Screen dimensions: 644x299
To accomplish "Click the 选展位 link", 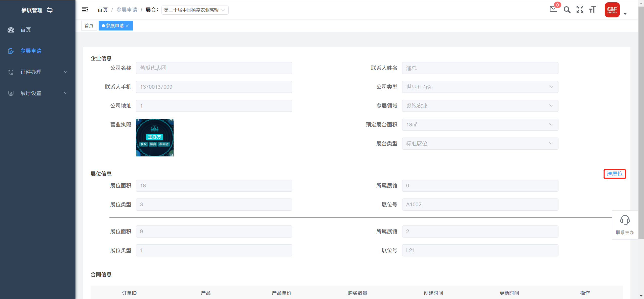I will [614, 174].
